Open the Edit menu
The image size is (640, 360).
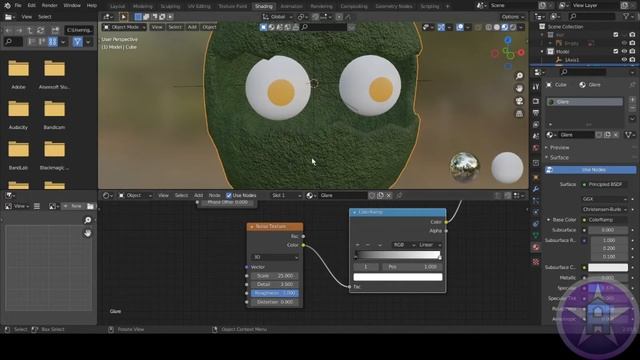[x=31, y=6]
